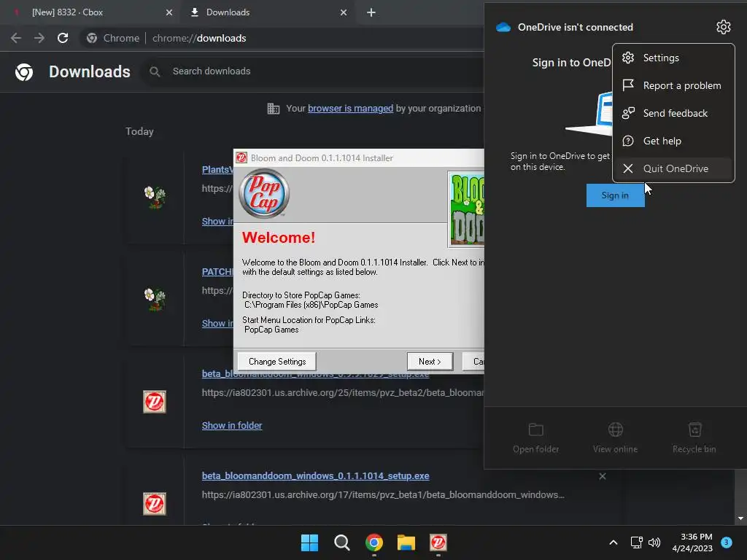The width and height of the screenshot is (747, 560).
Task: Click Chrome icon on taskbar
Action: pyautogui.click(x=374, y=542)
